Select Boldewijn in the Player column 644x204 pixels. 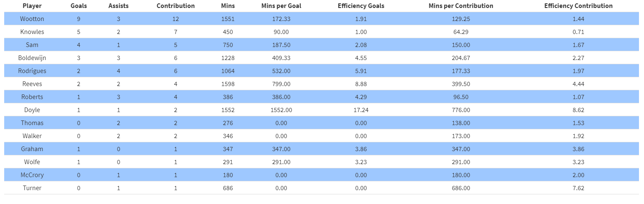click(x=32, y=58)
